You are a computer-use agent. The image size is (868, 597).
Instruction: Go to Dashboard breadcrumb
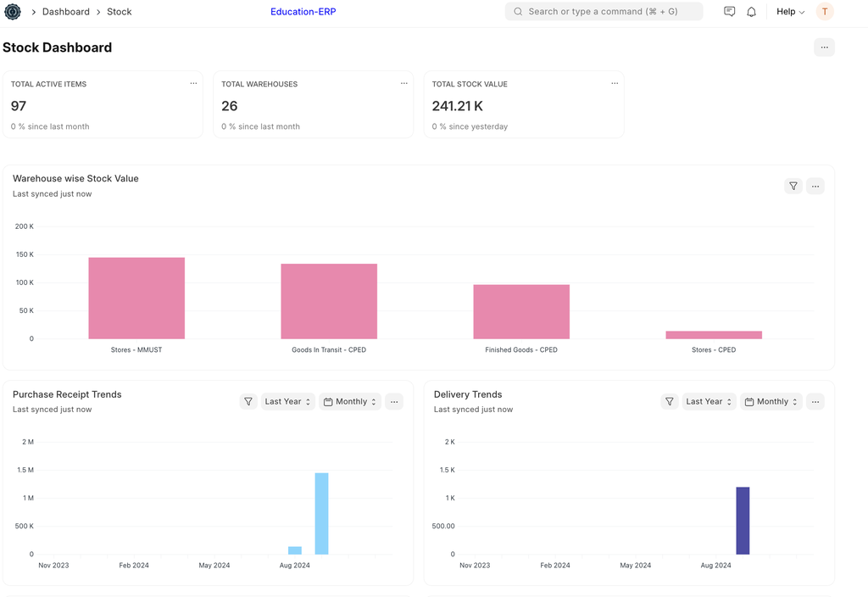point(65,12)
